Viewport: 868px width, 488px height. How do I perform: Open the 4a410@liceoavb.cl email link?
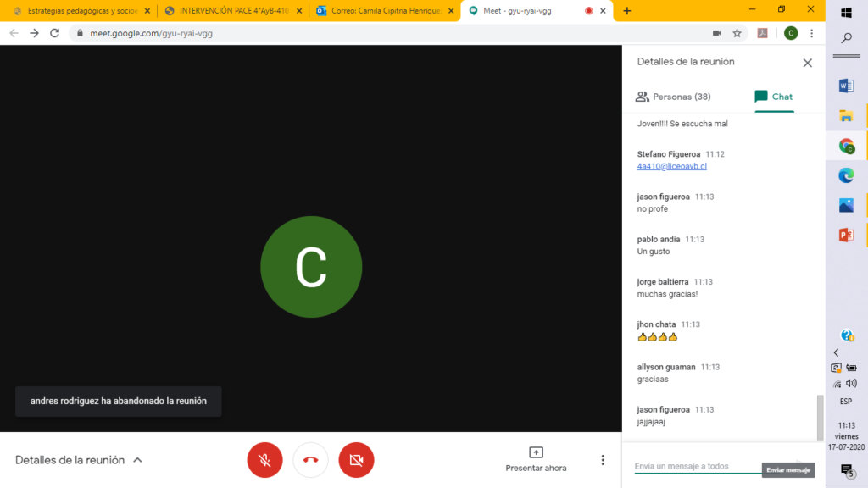(x=672, y=166)
